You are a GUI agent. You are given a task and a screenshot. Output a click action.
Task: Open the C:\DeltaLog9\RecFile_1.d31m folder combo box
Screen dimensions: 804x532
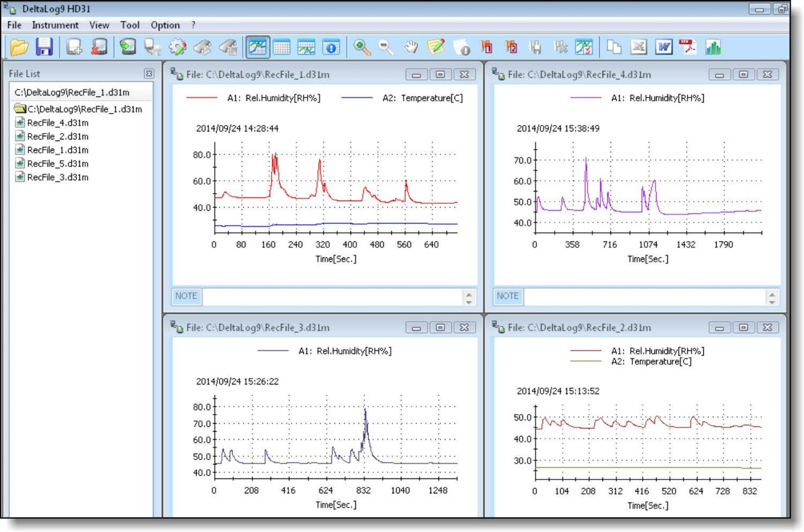pos(81,92)
